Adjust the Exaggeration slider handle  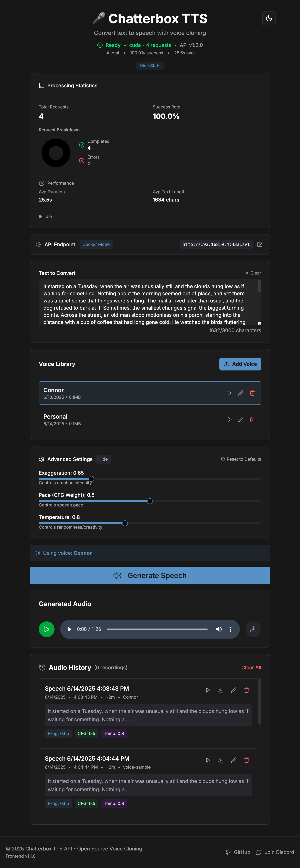pyautogui.click(x=91, y=479)
